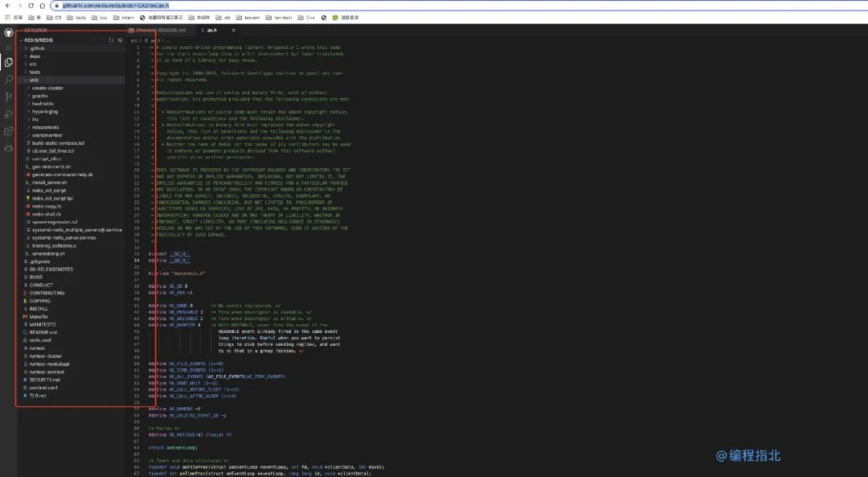The height and width of the screenshot is (477, 868).
Task: Click the Collapse Folders icon in Explorer header
Action: pos(120,40)
